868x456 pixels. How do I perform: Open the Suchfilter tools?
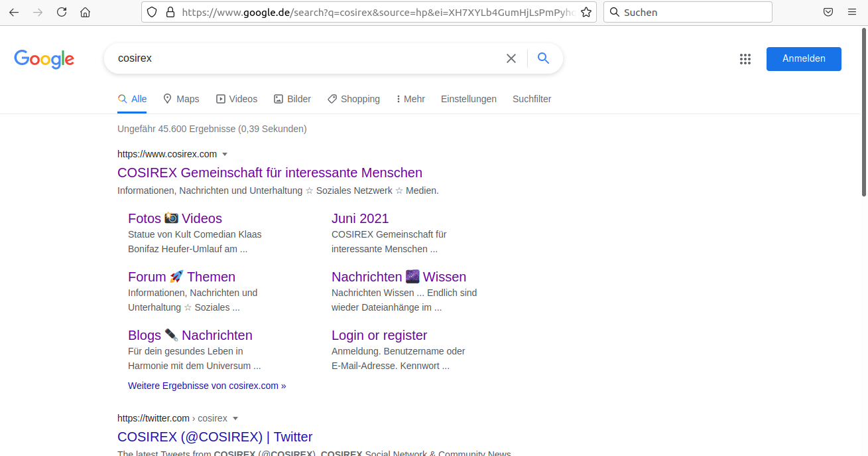[x=532, y=99]
